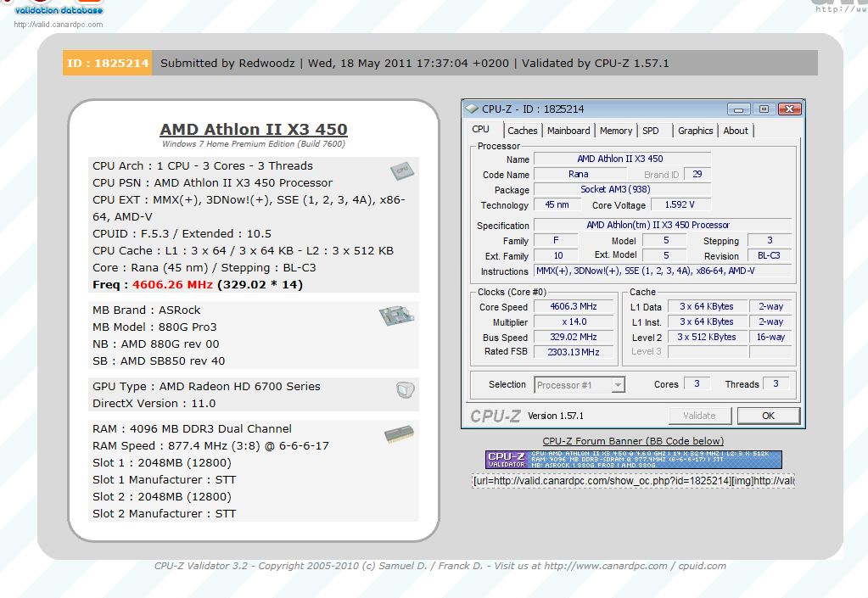Click the GPU Type AMD Radeon HD 6700 line
Image resolution: width=868 pixels, height=598 pixels.
tap(206, 386)
